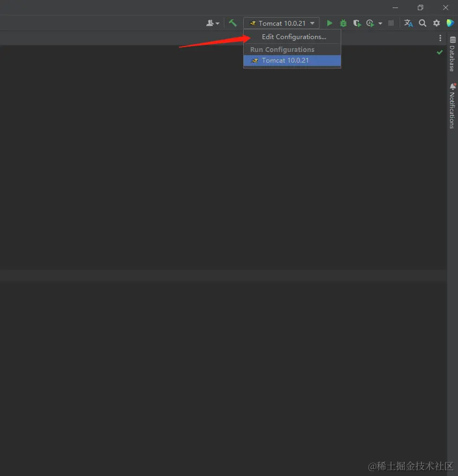Choose Edit Configurations... menu entry
The height and width of the screenshot is (476, 458).
[x=292, y=37]
